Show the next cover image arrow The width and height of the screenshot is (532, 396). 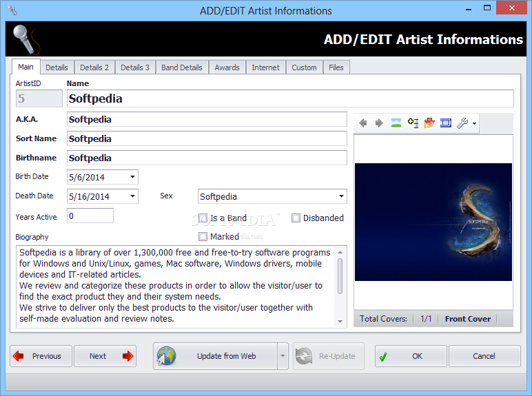[x=379, y=123]
